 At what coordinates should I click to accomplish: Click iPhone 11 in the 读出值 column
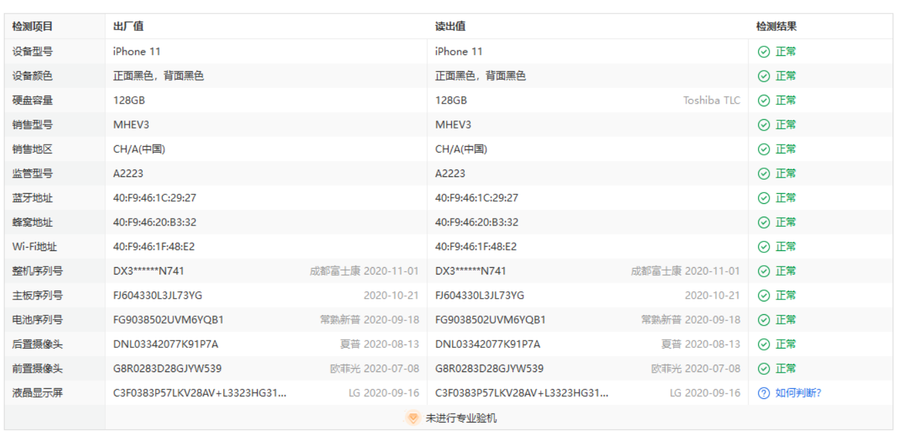(459, 52)
